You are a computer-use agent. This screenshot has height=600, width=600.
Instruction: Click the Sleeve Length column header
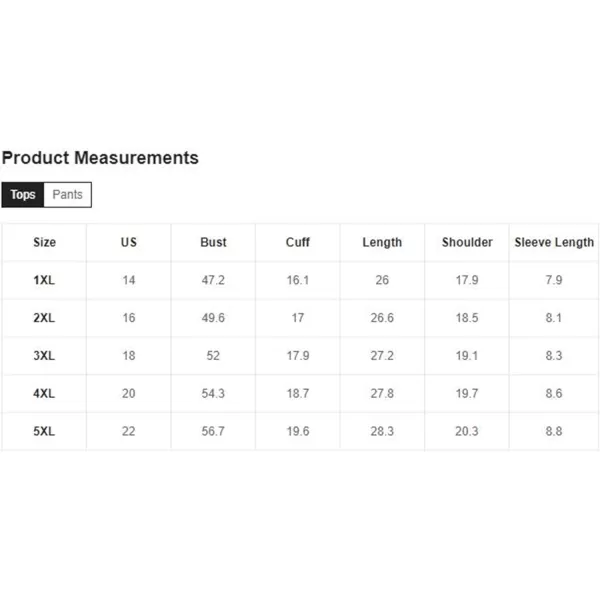554,243
